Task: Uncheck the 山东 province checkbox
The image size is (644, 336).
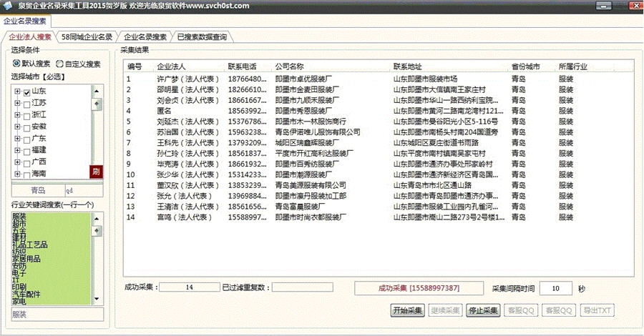Action: coord(26,93)
